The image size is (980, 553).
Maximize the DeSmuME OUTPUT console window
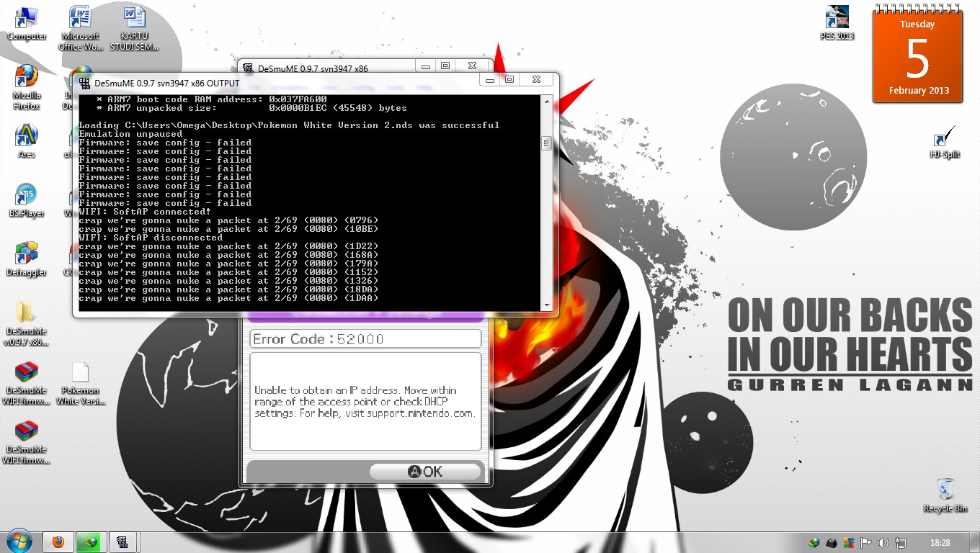pyautogui.click(x=509, y=79)
